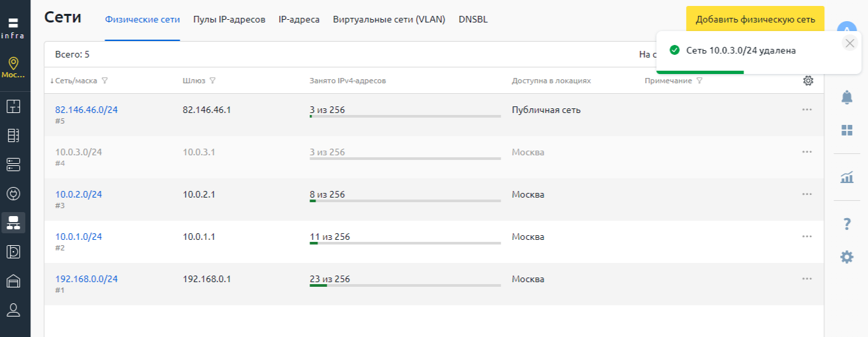Open the notifications bell icon
The image size is (868, 337).
847,97
